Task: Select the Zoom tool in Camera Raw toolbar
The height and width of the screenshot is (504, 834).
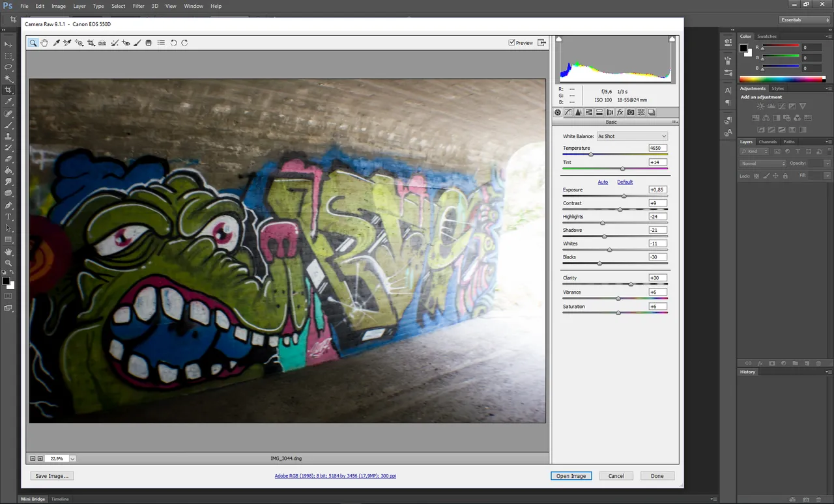Action: [33, 43]
